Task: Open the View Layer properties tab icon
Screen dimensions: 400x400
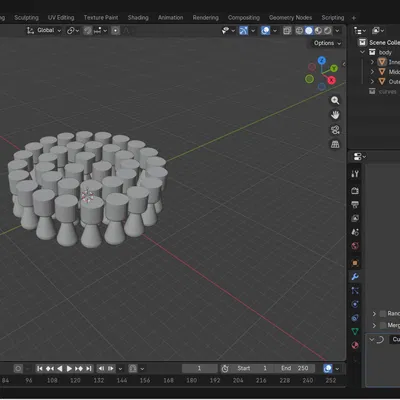Action: pyautogui.click(x=355, y=218)
